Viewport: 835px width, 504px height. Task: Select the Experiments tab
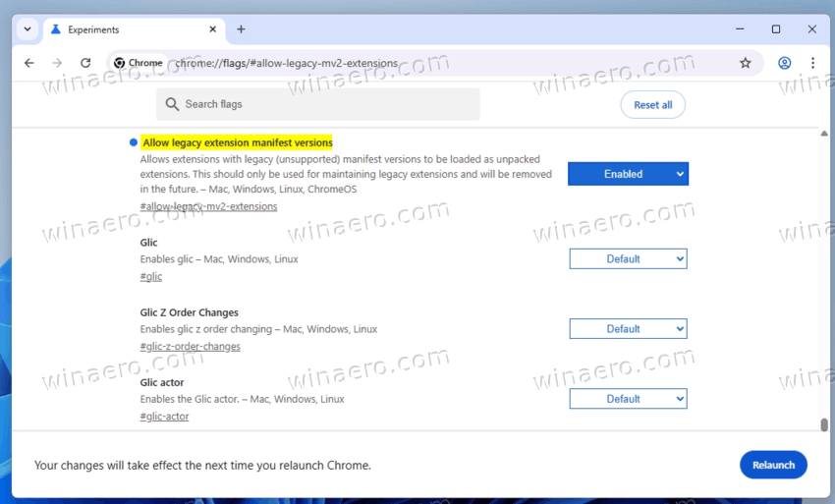click(x=135, y=29)
